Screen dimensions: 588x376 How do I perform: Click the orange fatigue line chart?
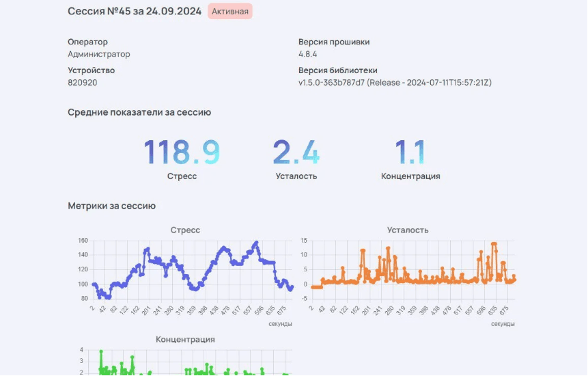[413, 271]
